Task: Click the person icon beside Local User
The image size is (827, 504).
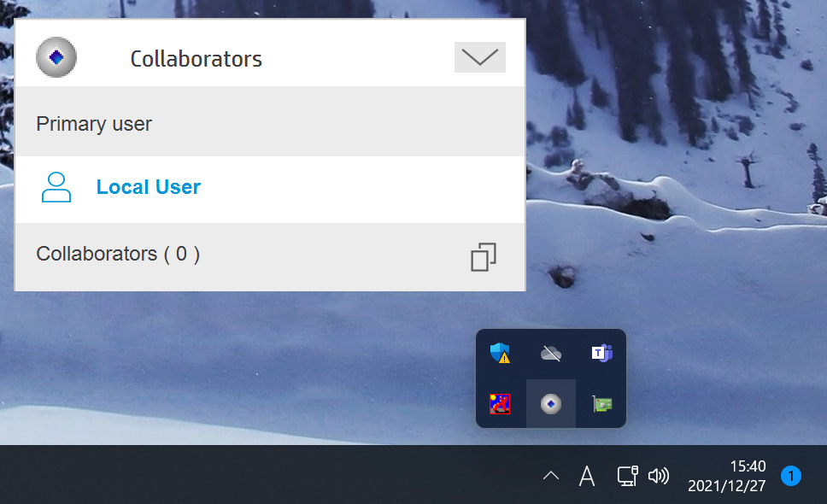Action: [x=56, y=187]
